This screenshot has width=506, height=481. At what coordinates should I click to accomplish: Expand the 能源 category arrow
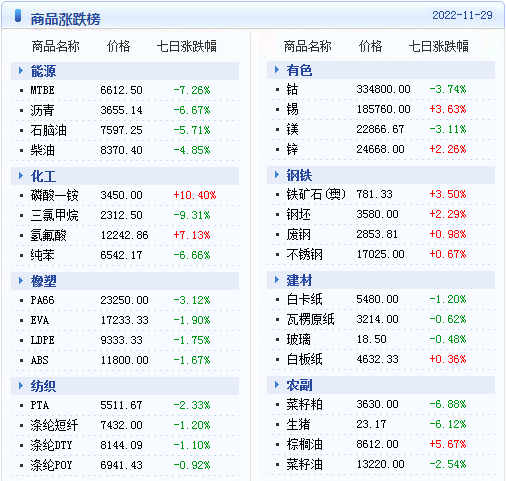(21, 71)
